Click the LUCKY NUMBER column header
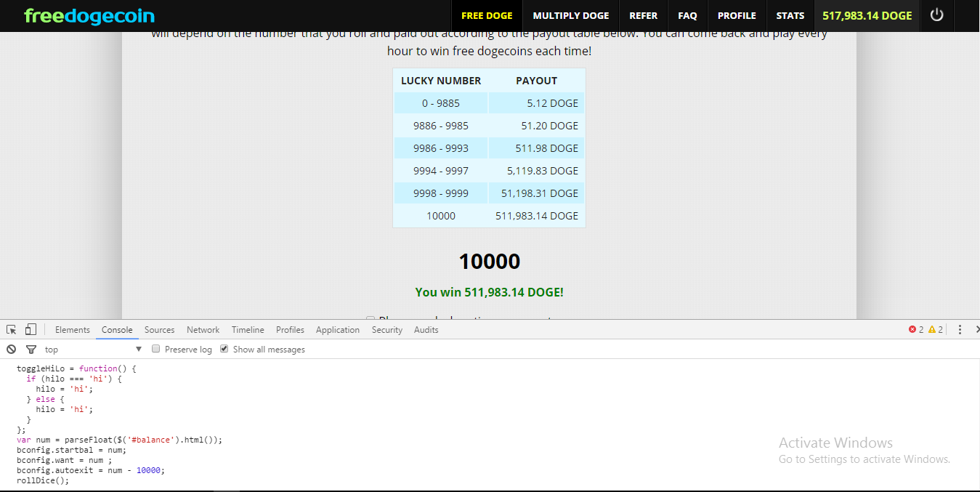 pos(441,81)
